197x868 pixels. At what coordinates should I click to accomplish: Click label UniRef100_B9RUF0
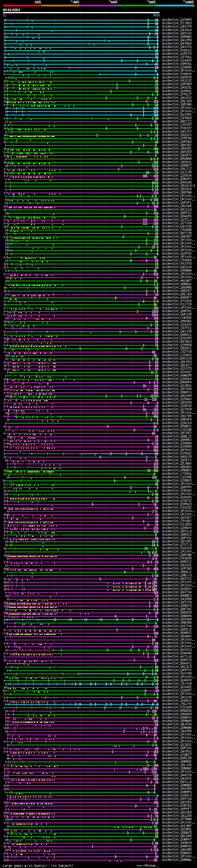click(177, 179)
